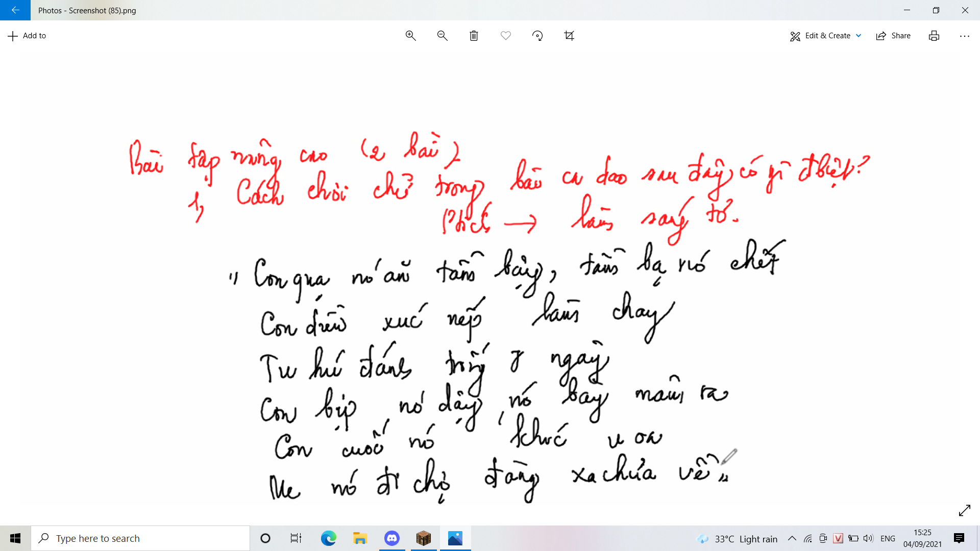
Task: Open the volume control icon
Action: [868, 538]
